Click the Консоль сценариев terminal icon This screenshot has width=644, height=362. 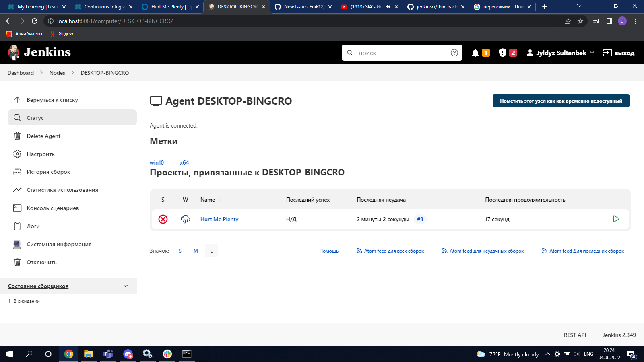tap(17, 208)
